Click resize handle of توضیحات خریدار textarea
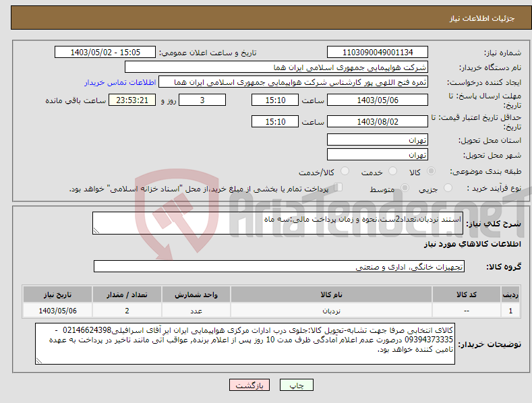Viewport: 532px width, 403px height. 39,361
